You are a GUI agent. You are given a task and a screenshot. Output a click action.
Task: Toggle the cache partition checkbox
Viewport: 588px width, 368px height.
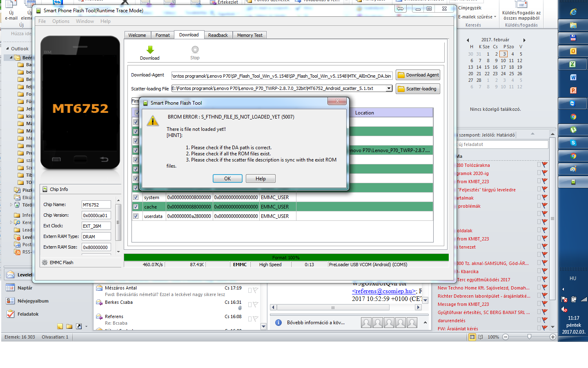coord(136,207)
